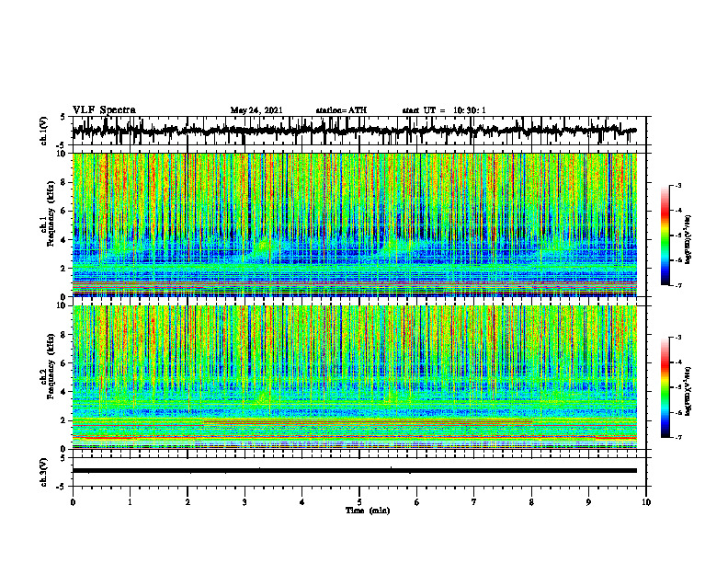728x563 pixels.
Task: Click the "-4" label on the ch.2 colorbar
Action: (677, 362)
